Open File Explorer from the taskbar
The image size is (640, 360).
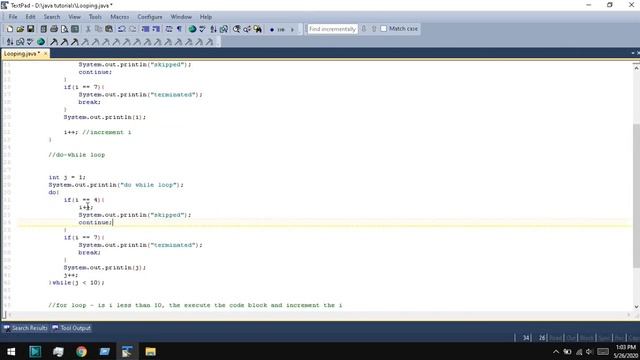150,351
